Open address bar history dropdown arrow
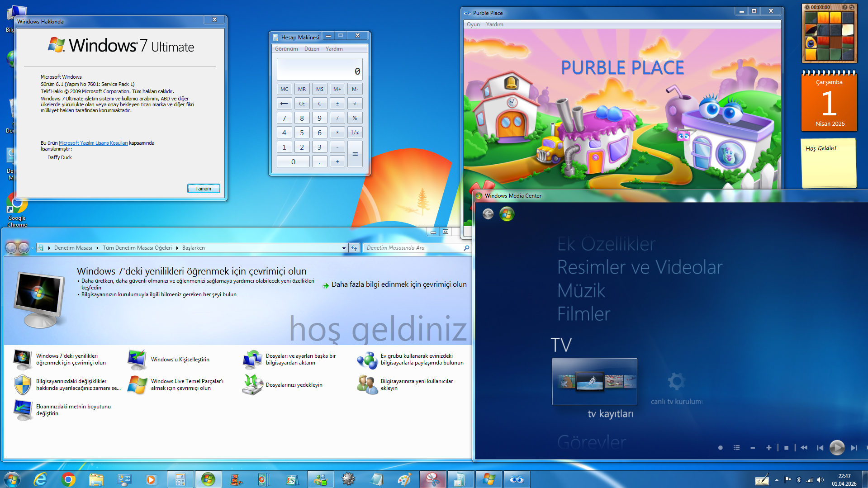Screen dimensions: 868x488 [x=344, y=248]
